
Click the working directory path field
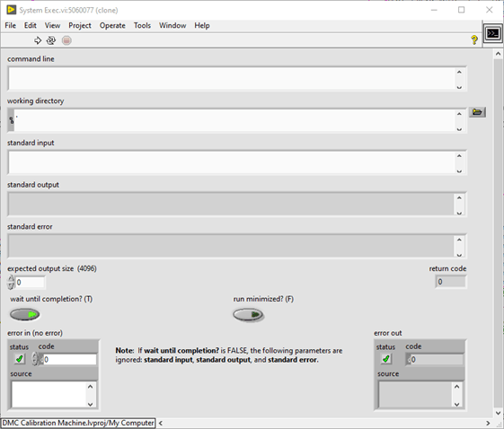(x=234, y=120)
